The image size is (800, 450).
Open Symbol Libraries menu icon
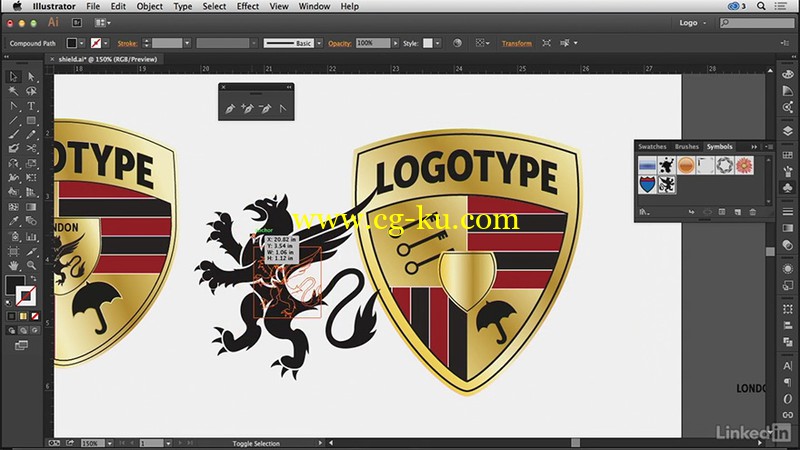click(x=645, y=212)
